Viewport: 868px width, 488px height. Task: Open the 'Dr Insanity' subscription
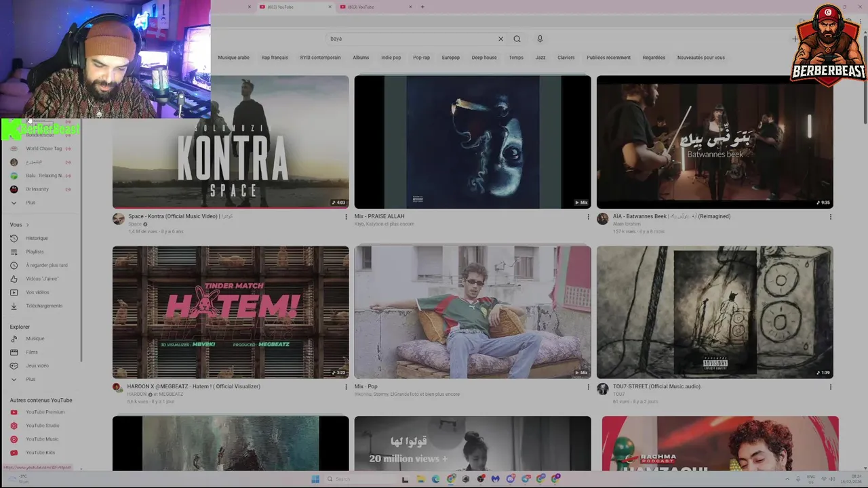[x=41, y=189]
